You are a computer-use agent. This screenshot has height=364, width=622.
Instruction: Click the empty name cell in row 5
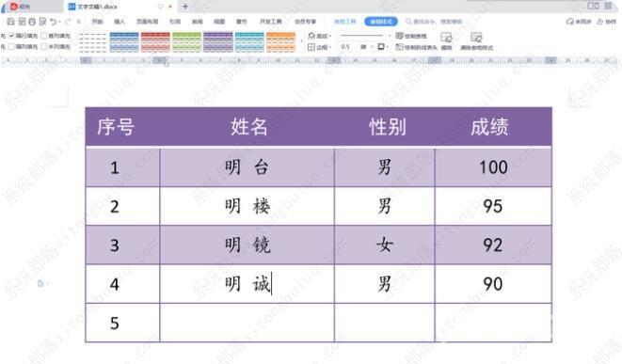(247, 323)
